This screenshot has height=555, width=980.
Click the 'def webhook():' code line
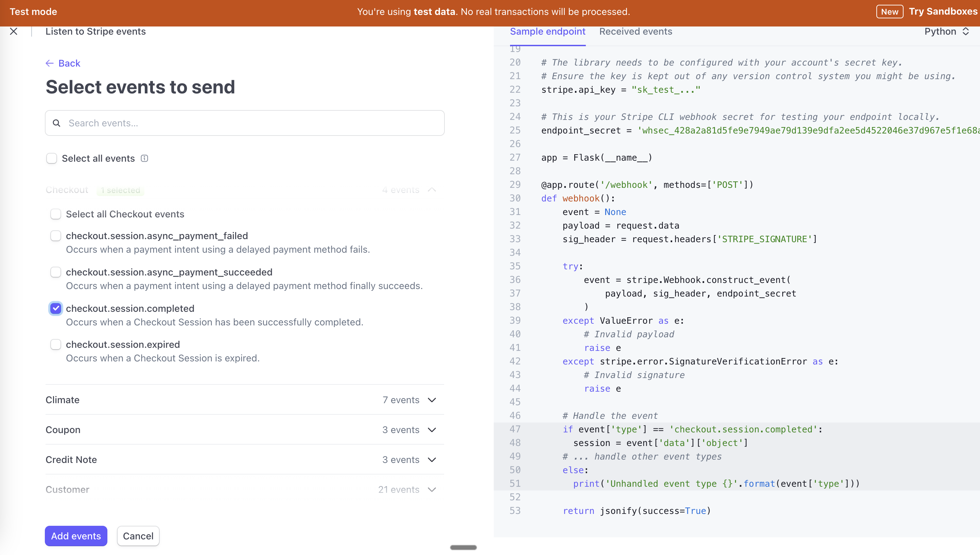tap(578, 198)
